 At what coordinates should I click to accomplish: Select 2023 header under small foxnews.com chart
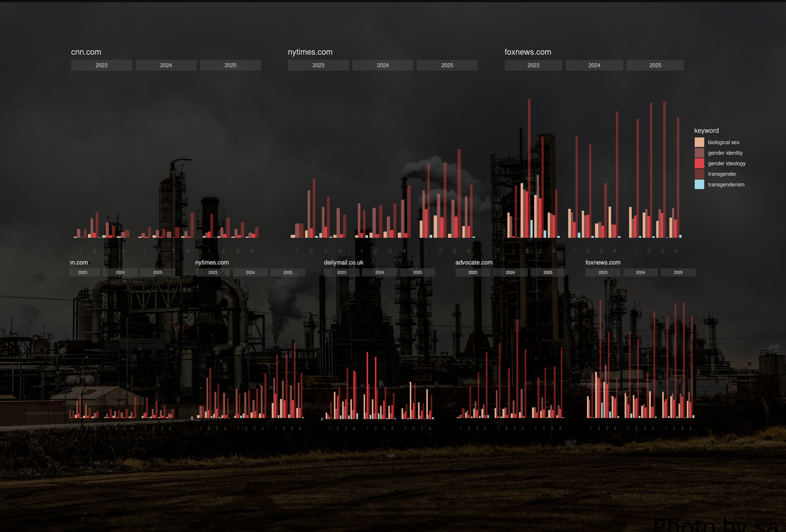(x=603, y=273)
